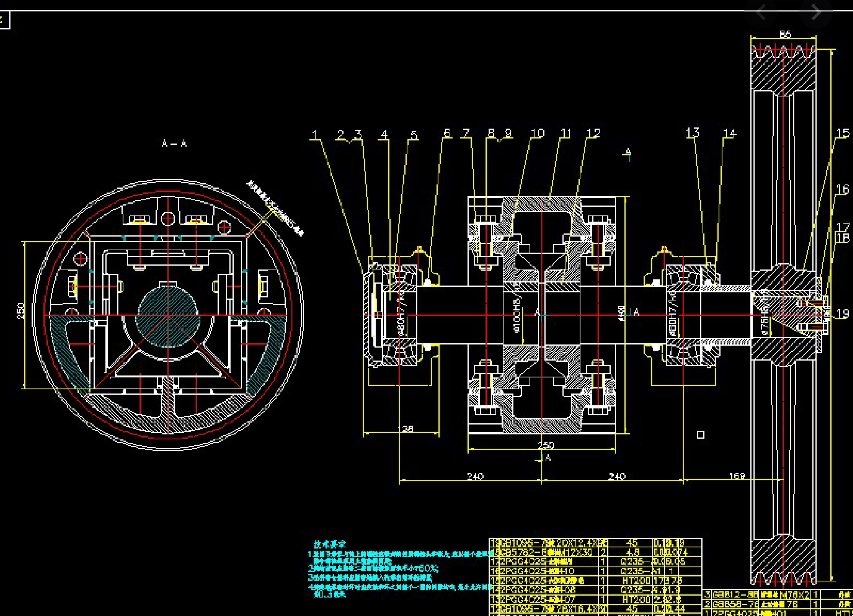
Task: Click the 169 dimension text
Action: pos(737,476)
